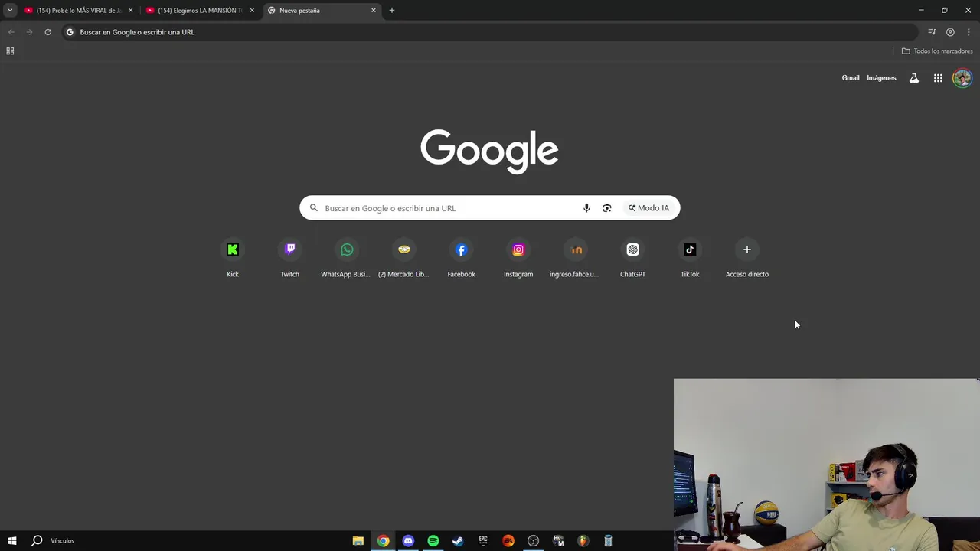
Task: Open the Chrome three-dot menu
Action: [969, 32]
